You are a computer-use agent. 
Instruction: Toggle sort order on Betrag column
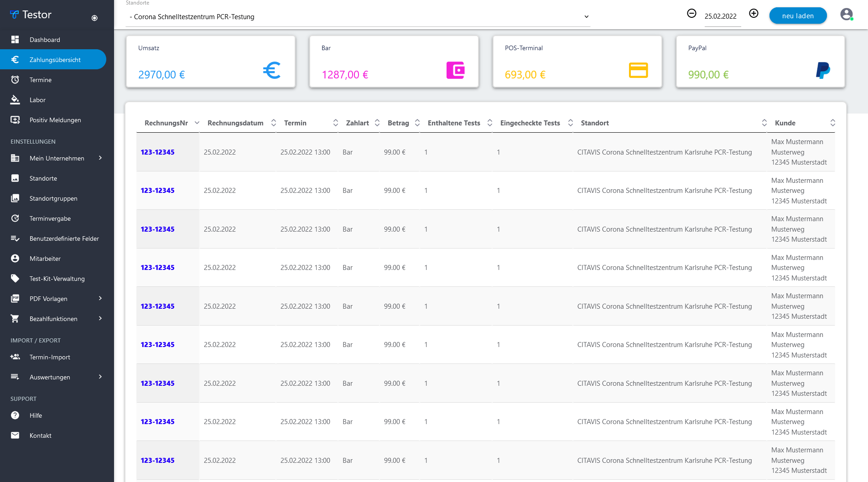(417, 123)
